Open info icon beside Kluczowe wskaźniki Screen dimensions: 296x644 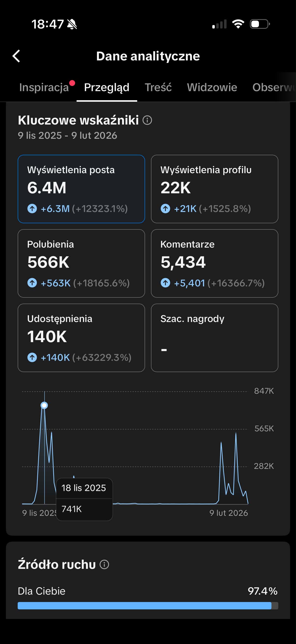147,120
